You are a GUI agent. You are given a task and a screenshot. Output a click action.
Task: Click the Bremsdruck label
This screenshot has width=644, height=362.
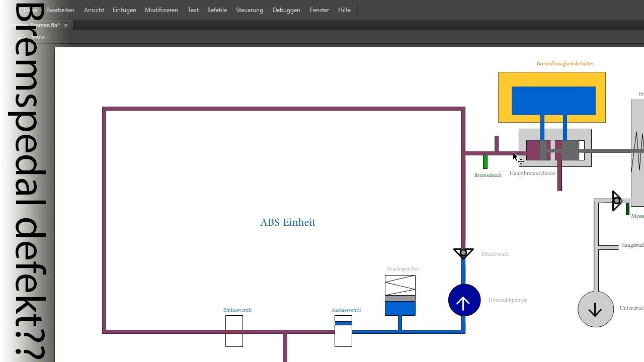488,175
